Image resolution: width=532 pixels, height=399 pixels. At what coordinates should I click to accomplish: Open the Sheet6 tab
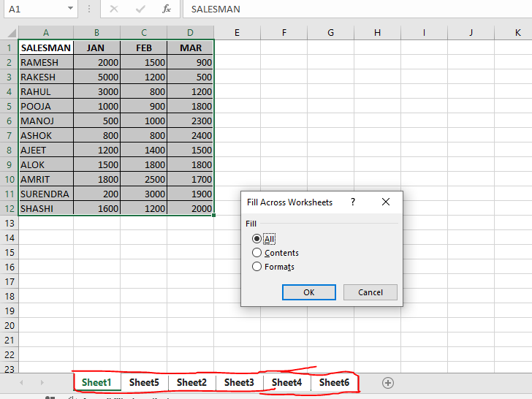(x=334, y=382)
